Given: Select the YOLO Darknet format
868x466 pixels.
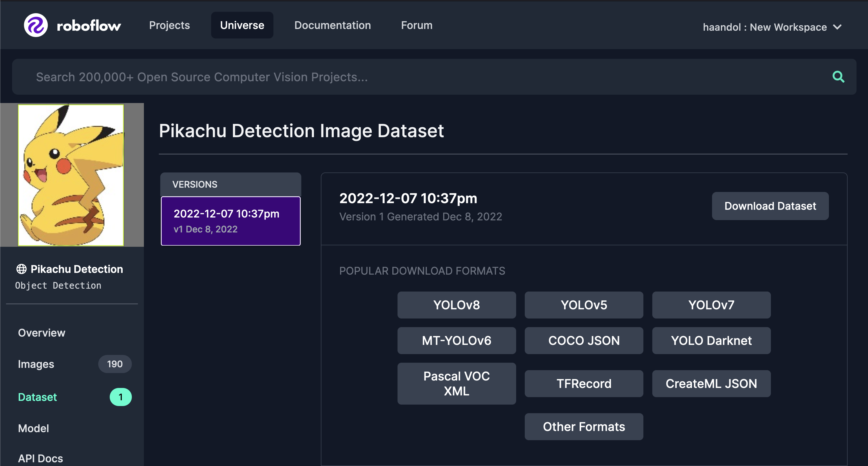Looking at the screenshot, I should (711, 340).
